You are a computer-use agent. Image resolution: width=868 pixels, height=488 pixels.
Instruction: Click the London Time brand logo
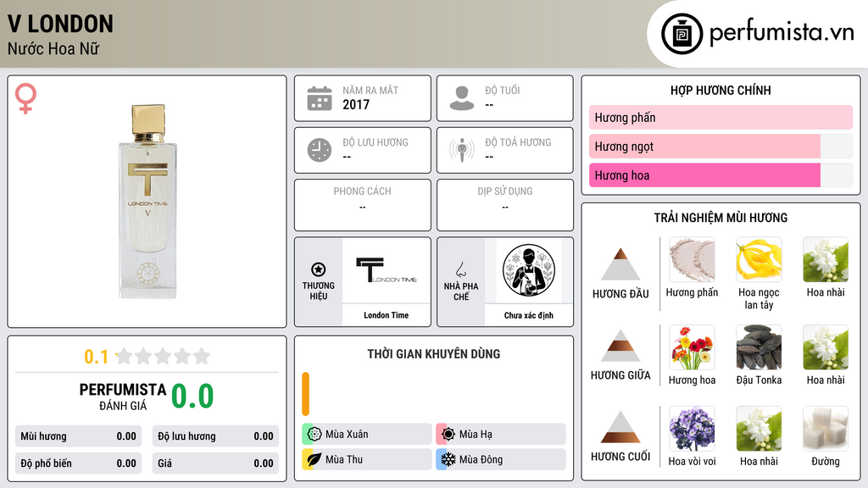point(386,270)
